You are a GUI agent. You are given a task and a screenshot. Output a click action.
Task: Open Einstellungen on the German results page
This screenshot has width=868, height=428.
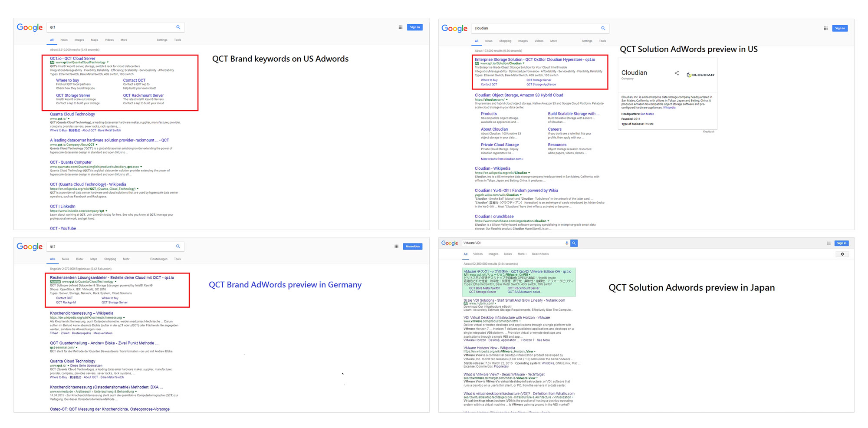(159, 259)
